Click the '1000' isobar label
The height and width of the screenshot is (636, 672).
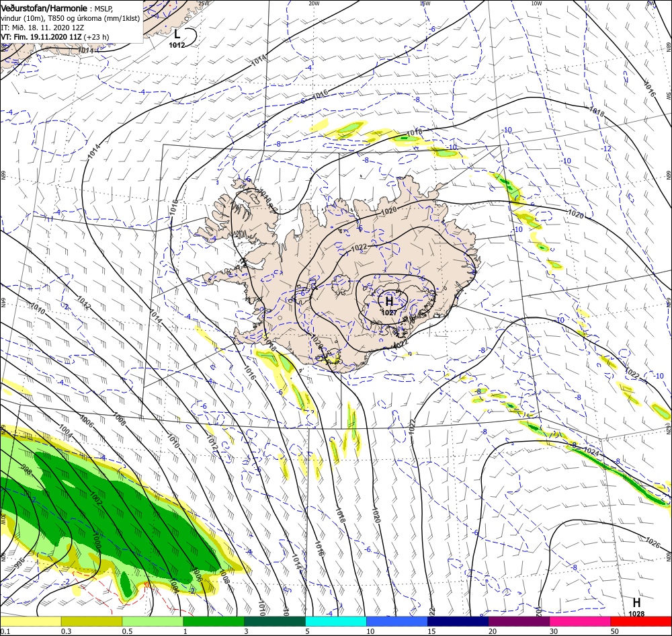coord(96,542)
